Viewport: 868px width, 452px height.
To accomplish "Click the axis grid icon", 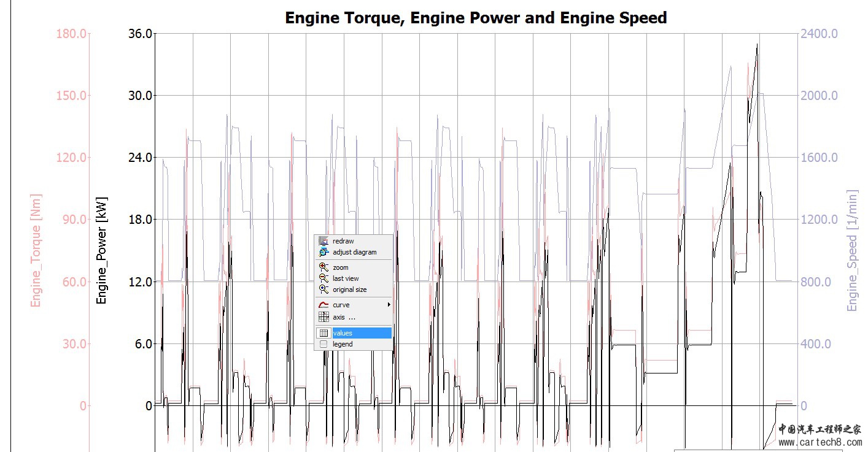I will (324, 317).
